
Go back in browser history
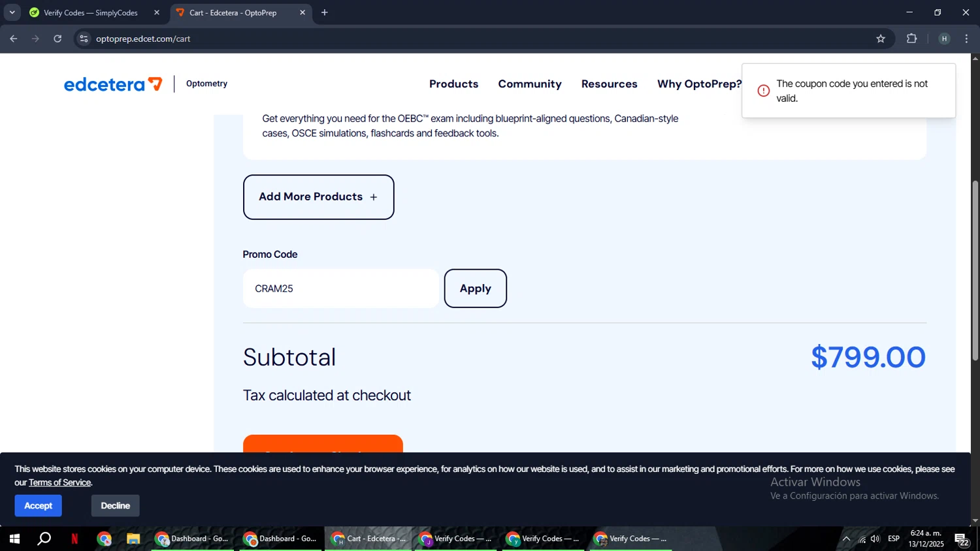[14, 39]
